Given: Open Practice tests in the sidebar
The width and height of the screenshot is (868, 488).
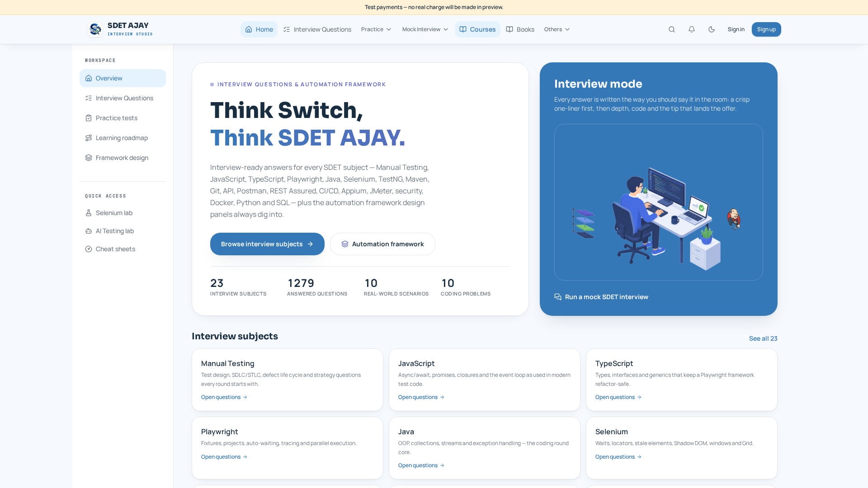Looking at the screenshot, I should (123, 118).
